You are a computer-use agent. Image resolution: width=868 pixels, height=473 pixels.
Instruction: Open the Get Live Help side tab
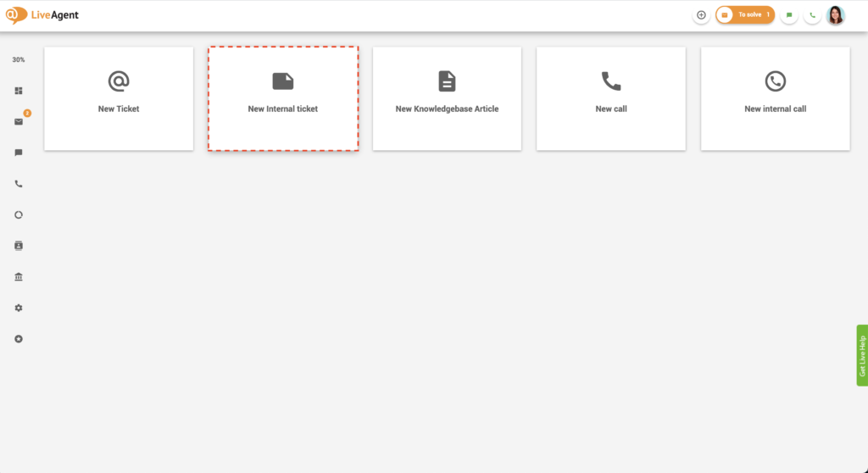pos(862,355)
